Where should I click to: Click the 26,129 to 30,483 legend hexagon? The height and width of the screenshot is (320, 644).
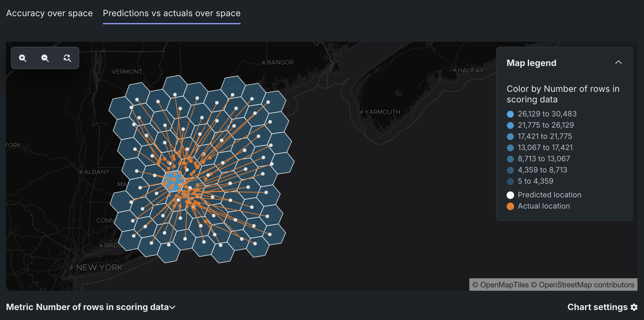[x=510, y=114]
